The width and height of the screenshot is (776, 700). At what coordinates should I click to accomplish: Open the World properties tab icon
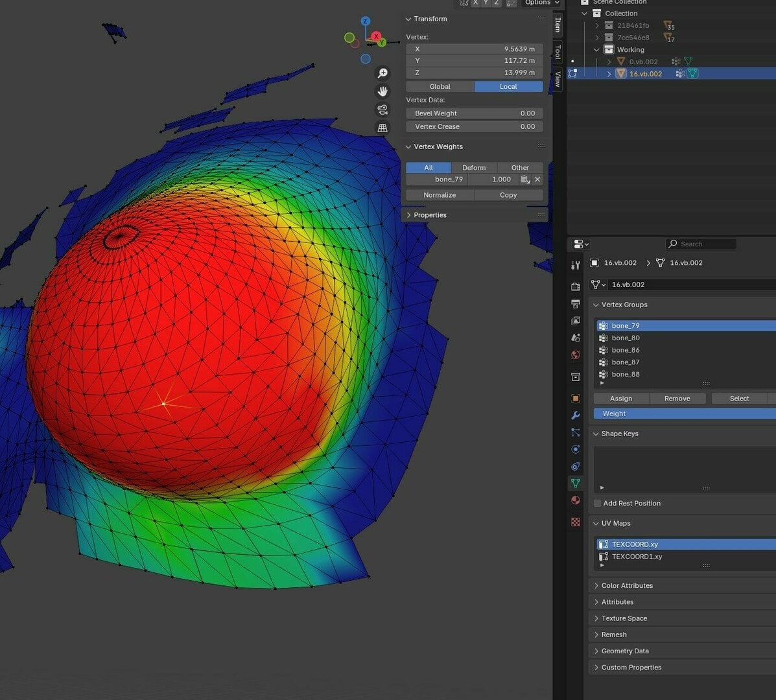click(x=576, y=355)
